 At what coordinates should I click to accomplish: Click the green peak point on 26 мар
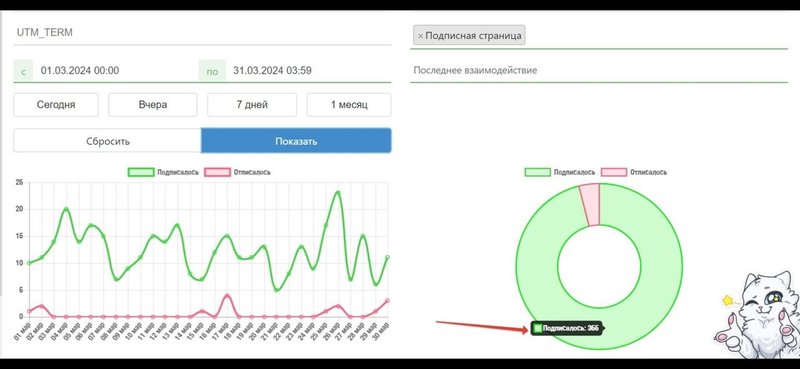338,193
